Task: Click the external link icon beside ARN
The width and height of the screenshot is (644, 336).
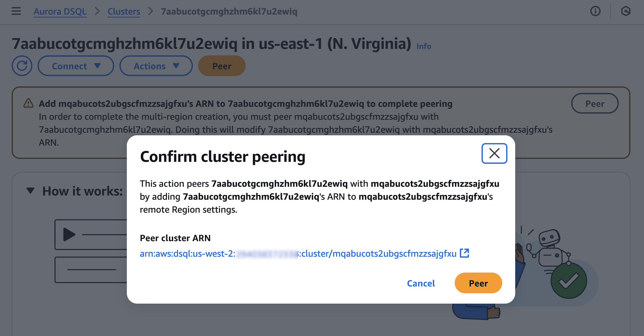Action: 464,253
